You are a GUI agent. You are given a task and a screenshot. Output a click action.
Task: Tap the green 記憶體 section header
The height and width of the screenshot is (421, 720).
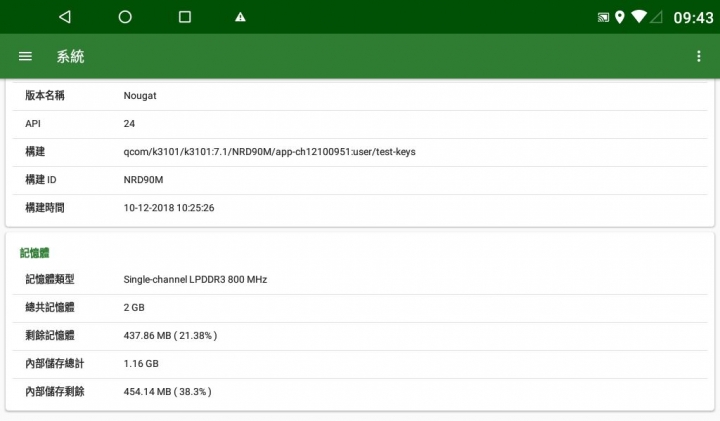tap(34, 253)
